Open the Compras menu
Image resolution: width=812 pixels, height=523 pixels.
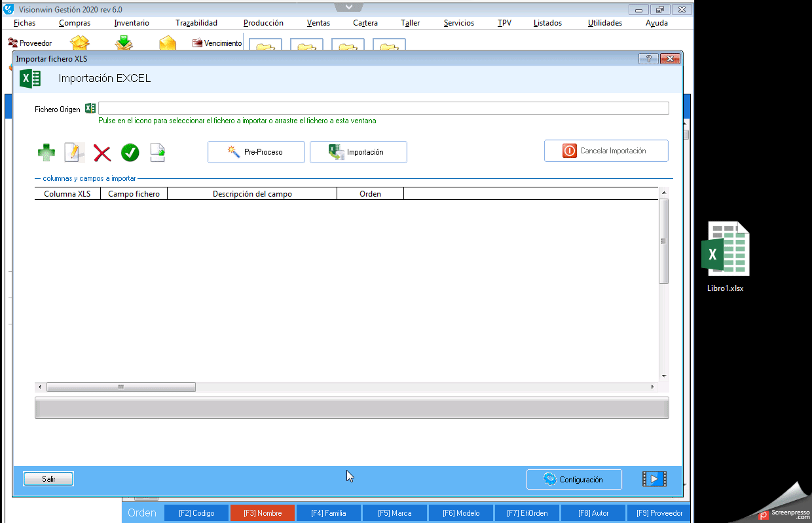(x=75, y=23)
